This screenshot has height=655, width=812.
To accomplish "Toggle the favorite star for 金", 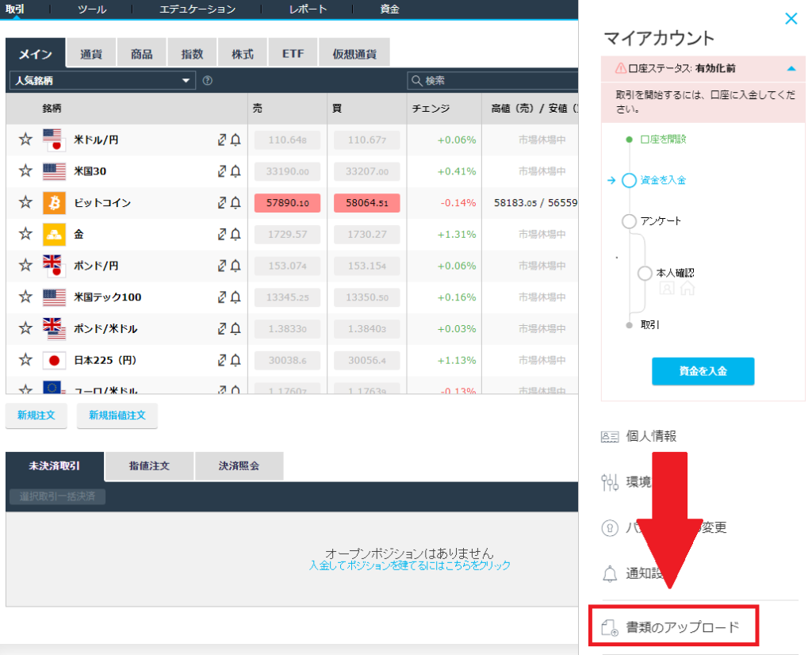I will point(25,234).
